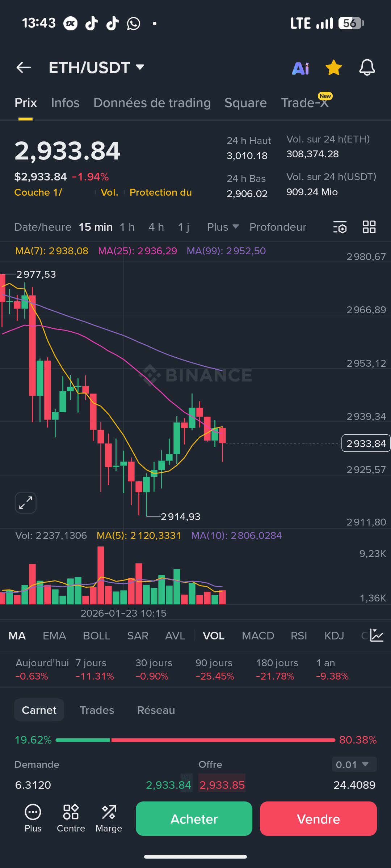Open chart settings icon

(x=340, y=227)
